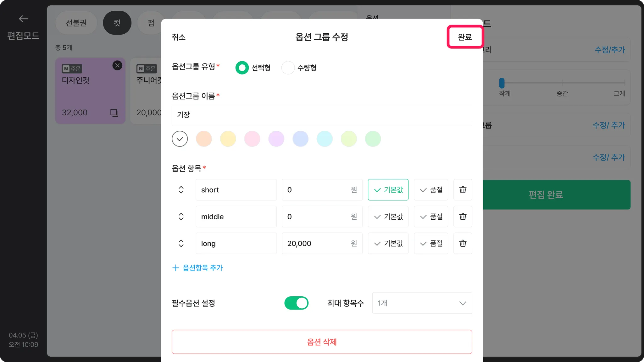Click reorder arrows for long option

[x=181, y=243]
